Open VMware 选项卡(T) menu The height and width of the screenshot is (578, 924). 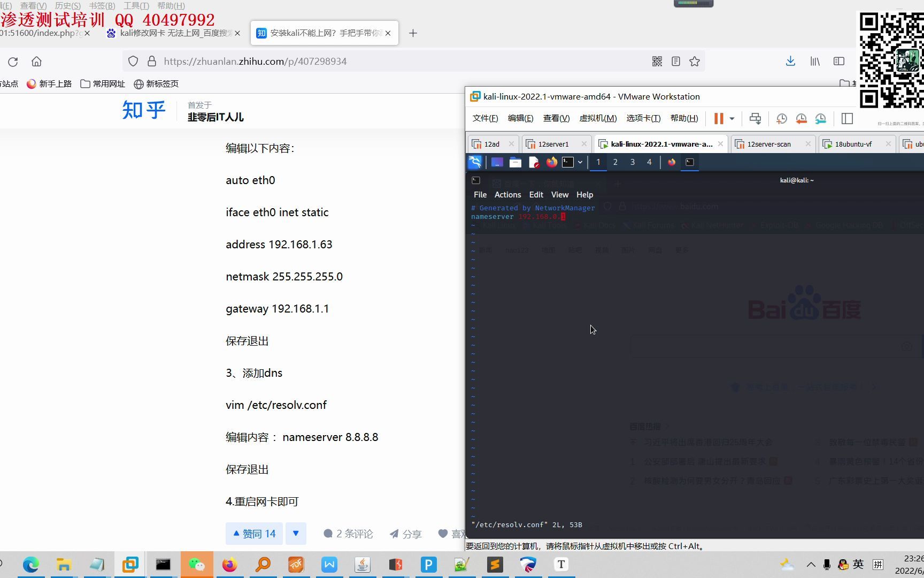pyautogui.click(x=643, y=118)
